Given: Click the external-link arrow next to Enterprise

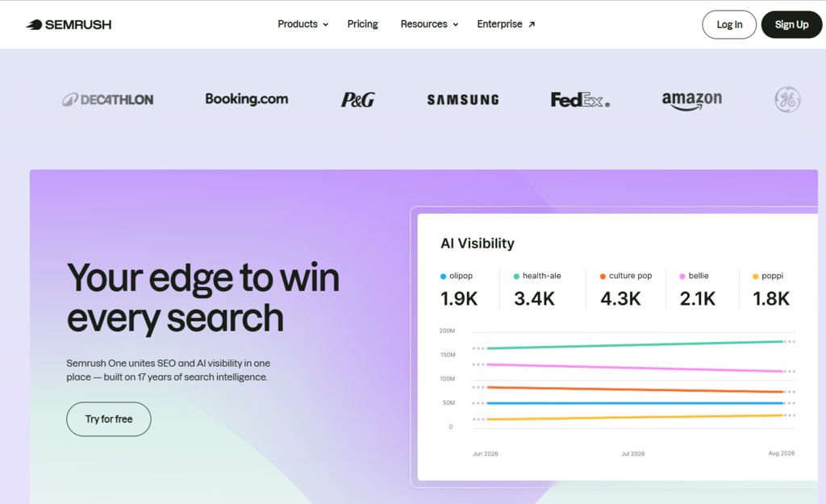Looking at the screenshot, I should point(532,23).
